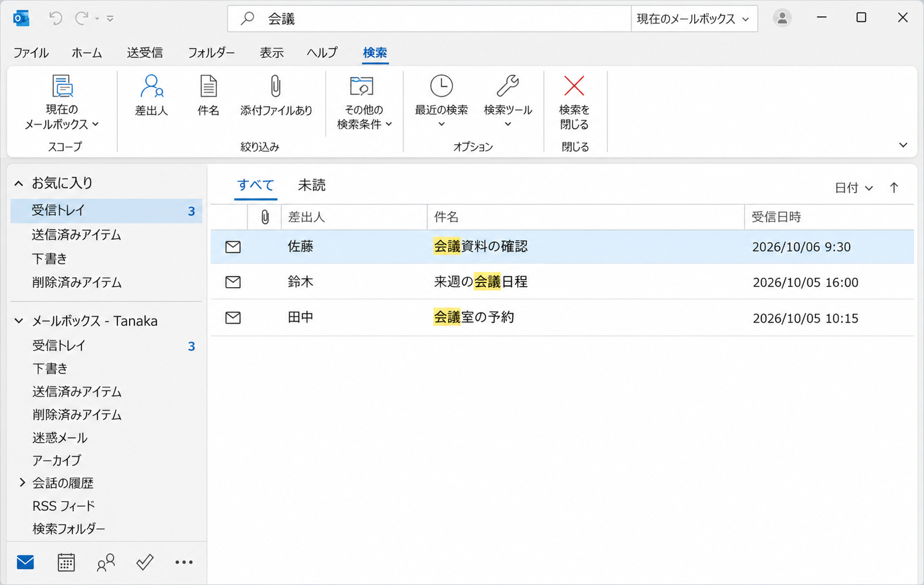Filter by 差出人 using the person icon
The image size is (924, 585).
pyautogui.click(x=152, y=95)
